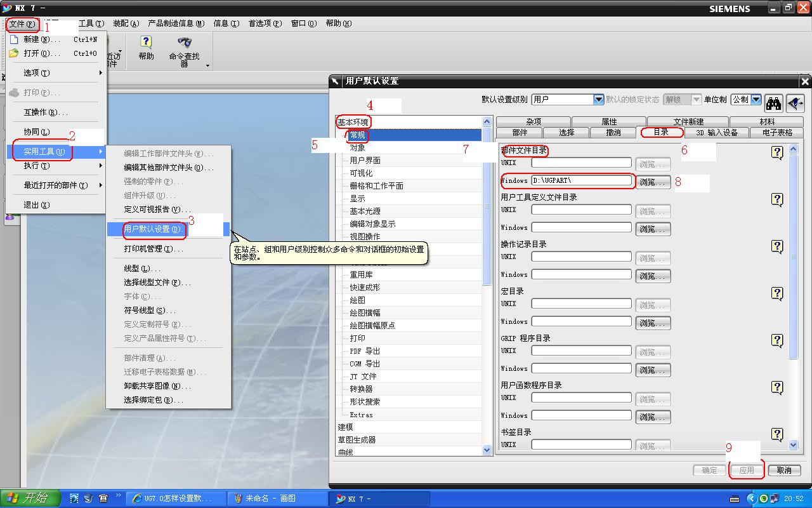The width and height of the screenshot is (812, 508).
Task: Switch to the 电子表格 tab
Action: pos(777,133)
